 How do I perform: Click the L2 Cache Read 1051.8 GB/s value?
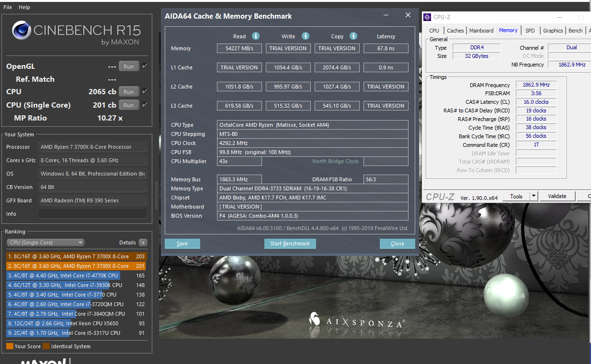coord(239,87)
